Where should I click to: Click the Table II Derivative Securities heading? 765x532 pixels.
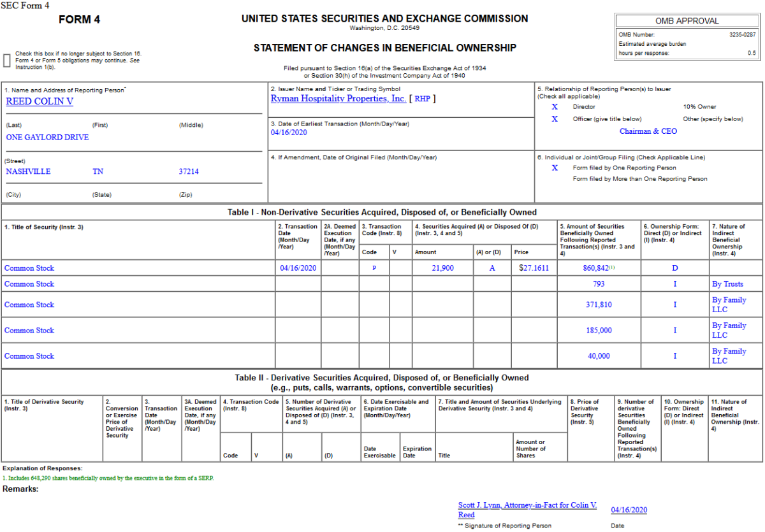382,382
